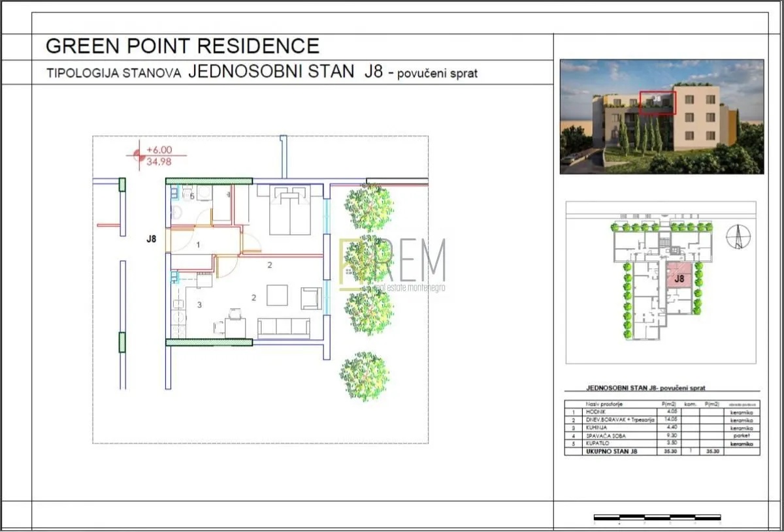Click the 'parket' floor finish cell
This screenshot has width=784, height=532.
(742, 435)
